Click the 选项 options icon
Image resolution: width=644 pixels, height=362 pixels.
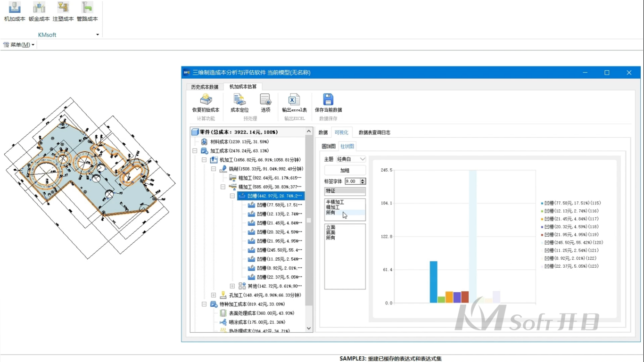266,100
